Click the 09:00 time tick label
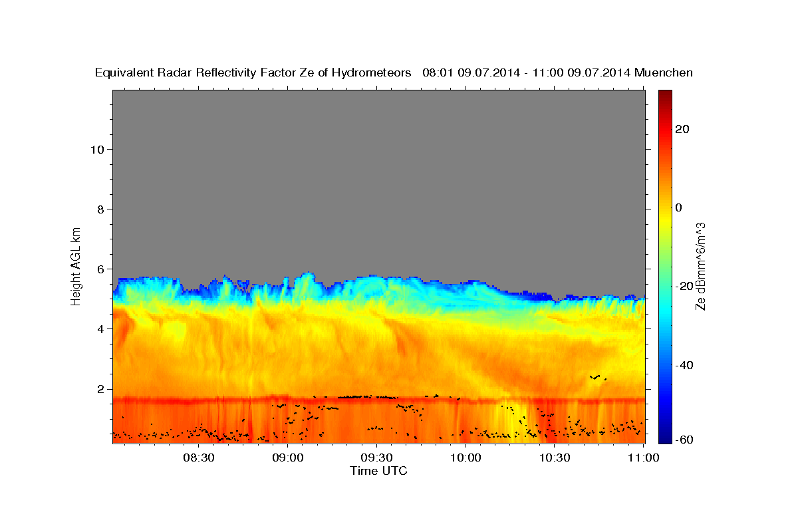798x532 pixels. click(288, 458)
